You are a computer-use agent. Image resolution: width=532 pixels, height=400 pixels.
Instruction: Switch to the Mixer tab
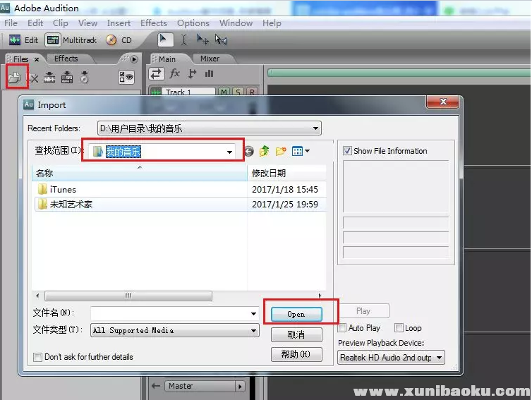[210, 59]
